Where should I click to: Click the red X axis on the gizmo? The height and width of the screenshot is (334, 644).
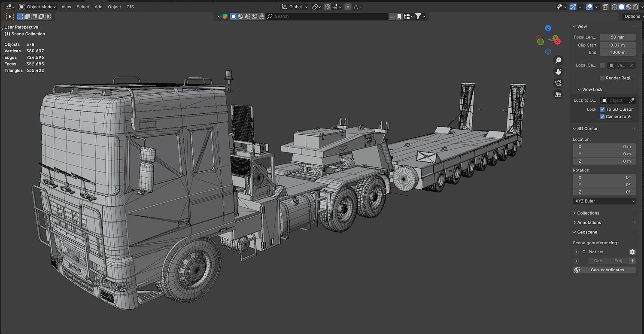coord(557,42)
